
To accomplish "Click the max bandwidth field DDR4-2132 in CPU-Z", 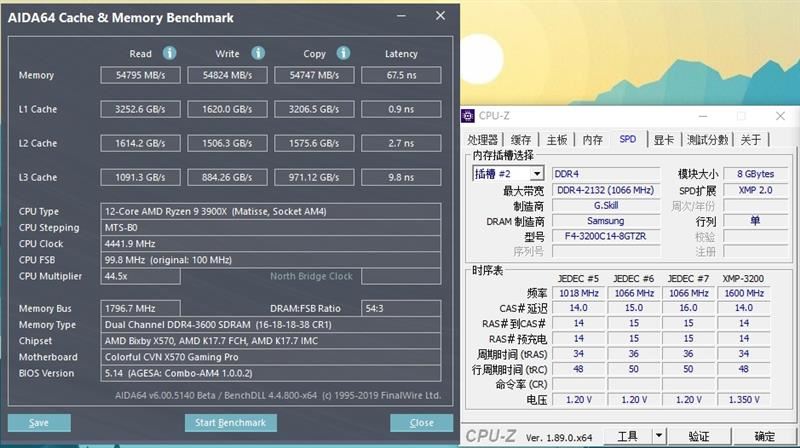I will [606, 190].
